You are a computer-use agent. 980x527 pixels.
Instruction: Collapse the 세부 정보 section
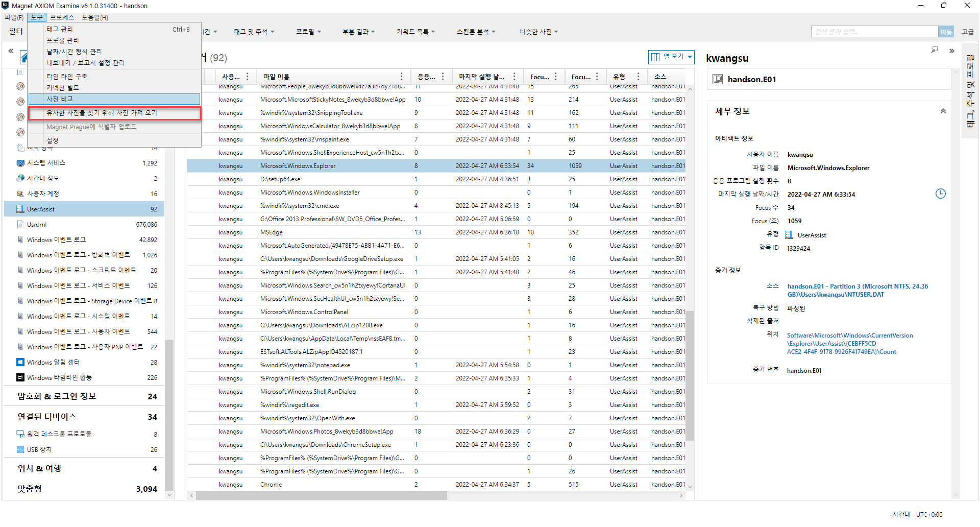click(943, 111)
